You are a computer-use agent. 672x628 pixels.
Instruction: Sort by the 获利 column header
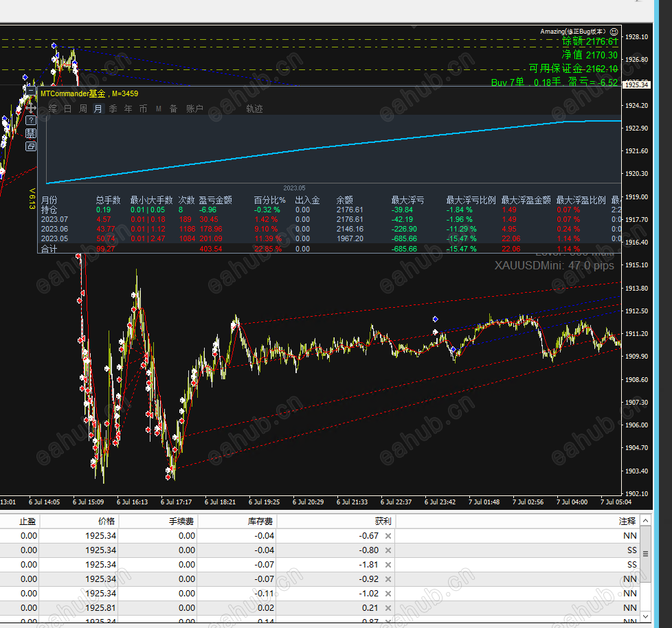[x=336, y=522]
